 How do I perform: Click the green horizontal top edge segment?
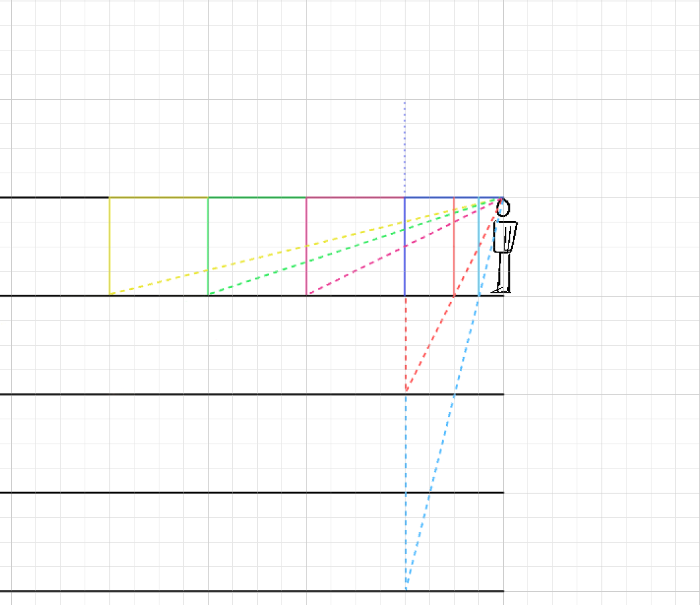[257, 197]
